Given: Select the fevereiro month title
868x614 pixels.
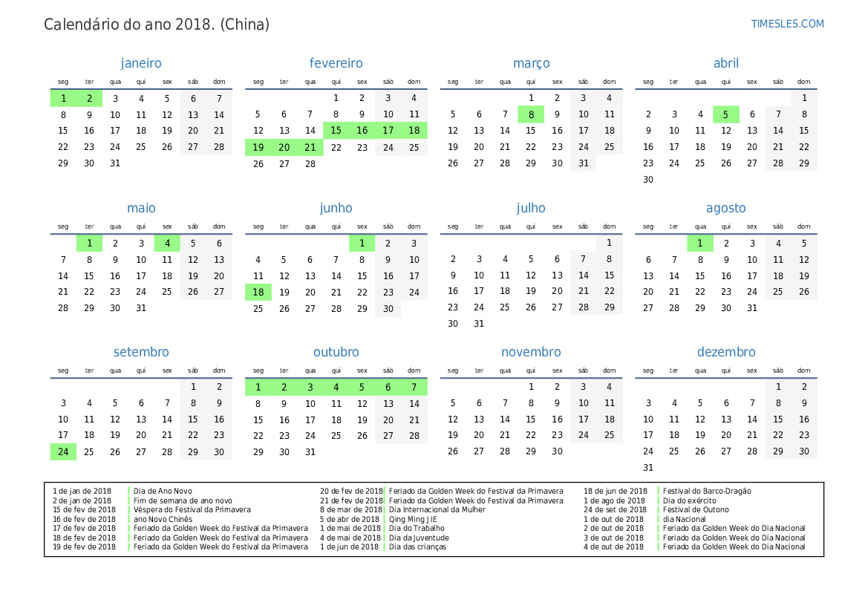Looking at the screenshot, I should click(x=336, y=64).
